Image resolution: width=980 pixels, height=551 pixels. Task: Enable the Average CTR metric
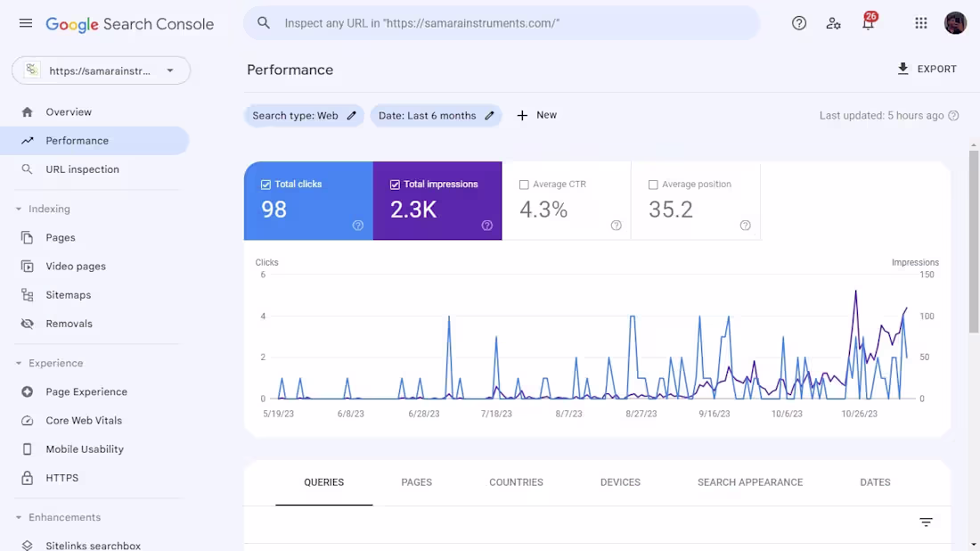[525, 184]
